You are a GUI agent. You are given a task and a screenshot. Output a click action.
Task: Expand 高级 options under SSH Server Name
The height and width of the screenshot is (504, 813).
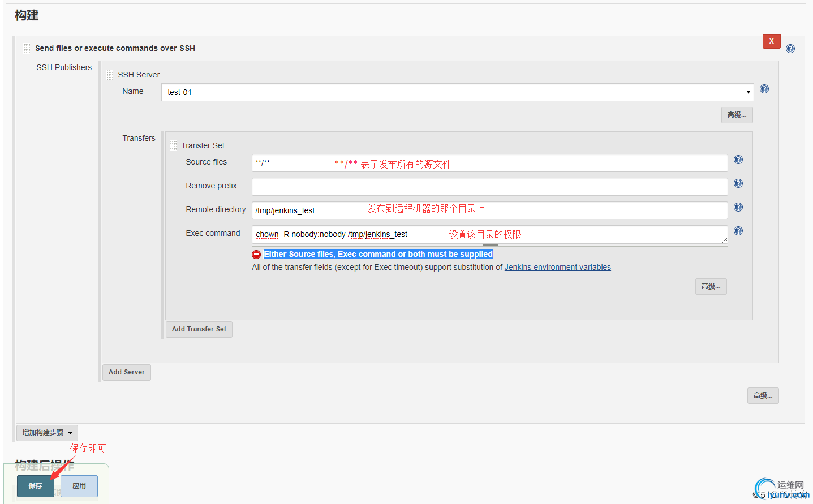click(x=737, y=115)
